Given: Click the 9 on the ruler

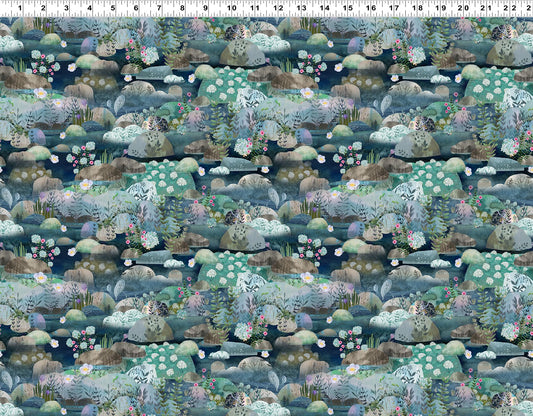Looking at the screenshot, I should click(206, 8).
